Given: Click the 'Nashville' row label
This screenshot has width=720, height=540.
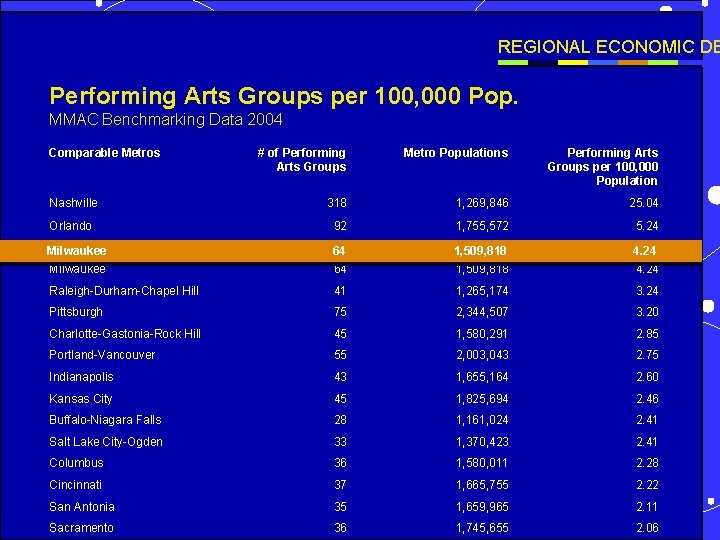Looking at the screenshot, I should coord(73,203).
